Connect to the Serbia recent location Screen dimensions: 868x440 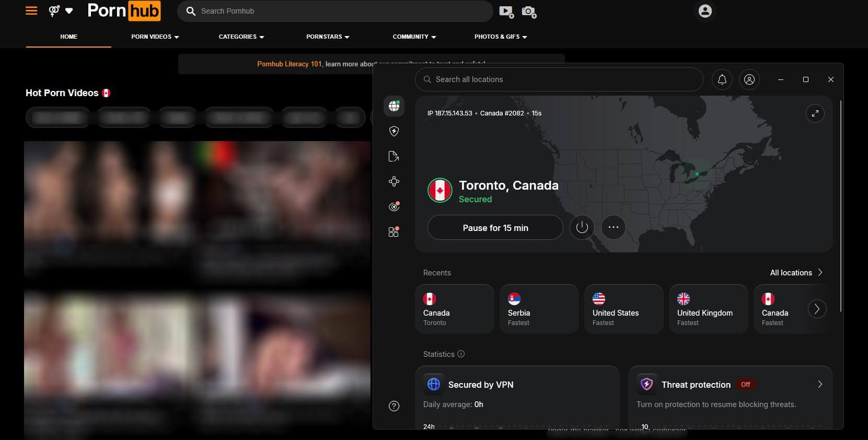click(x=539, y=309)
